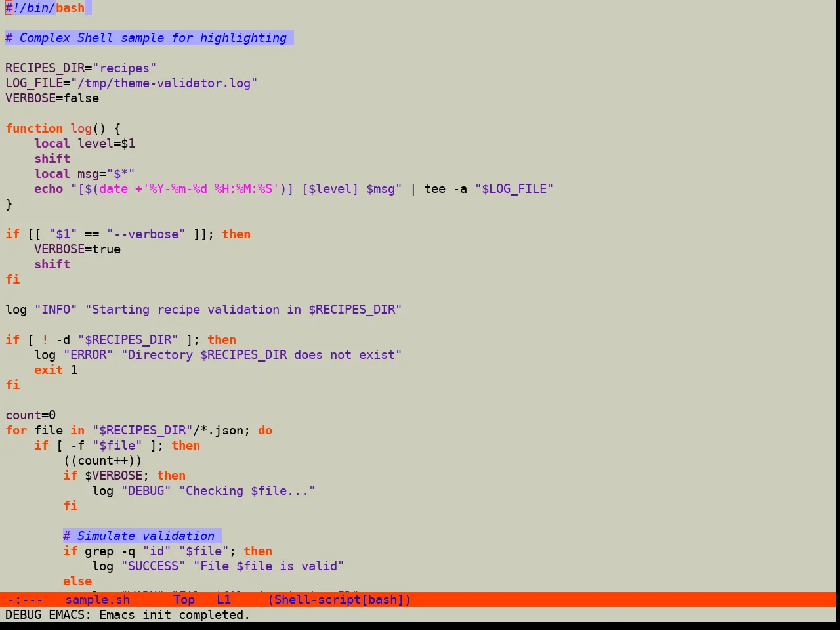
Task: Click the '/*.json' glob in the for loop
Action: [x=218, y=430]
